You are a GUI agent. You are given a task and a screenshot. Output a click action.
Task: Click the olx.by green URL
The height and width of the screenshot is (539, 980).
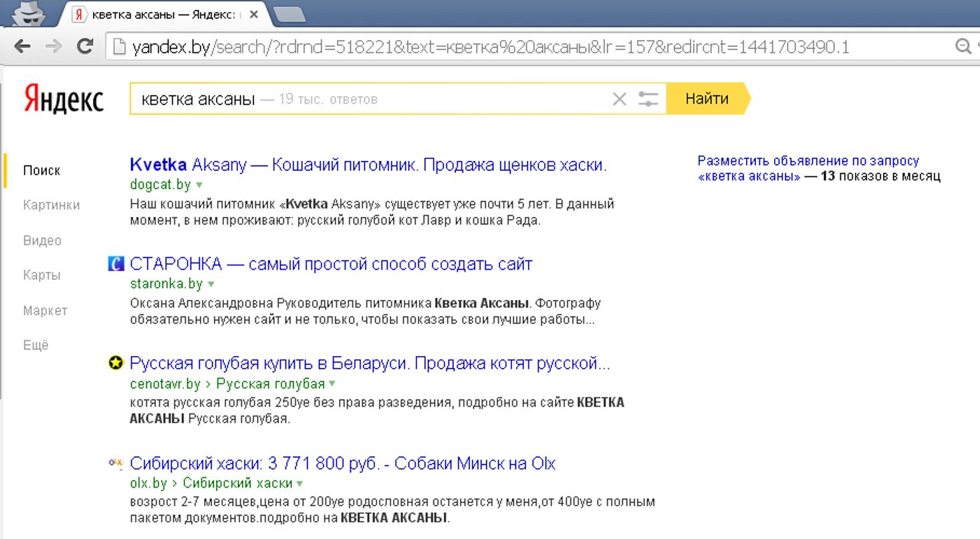[148, 484]
